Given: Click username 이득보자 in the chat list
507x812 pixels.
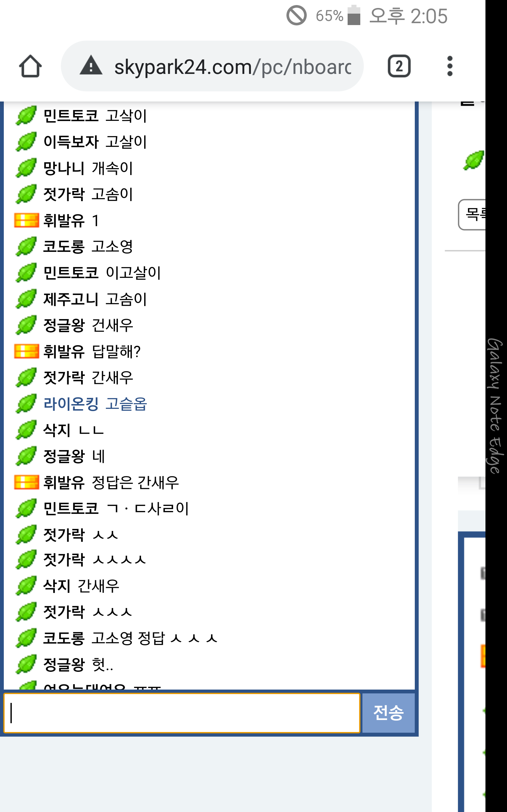Looking at the screenshot, I should (71, 141).
